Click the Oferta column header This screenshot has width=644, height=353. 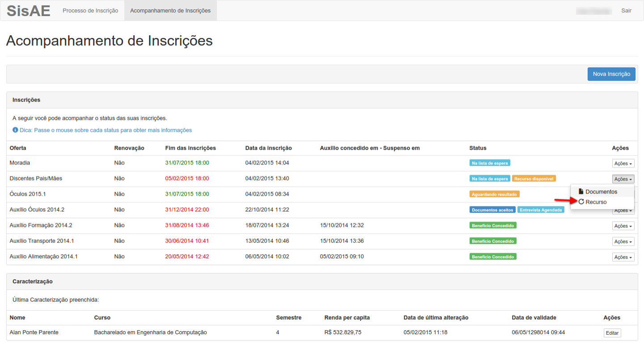point(18,148)
